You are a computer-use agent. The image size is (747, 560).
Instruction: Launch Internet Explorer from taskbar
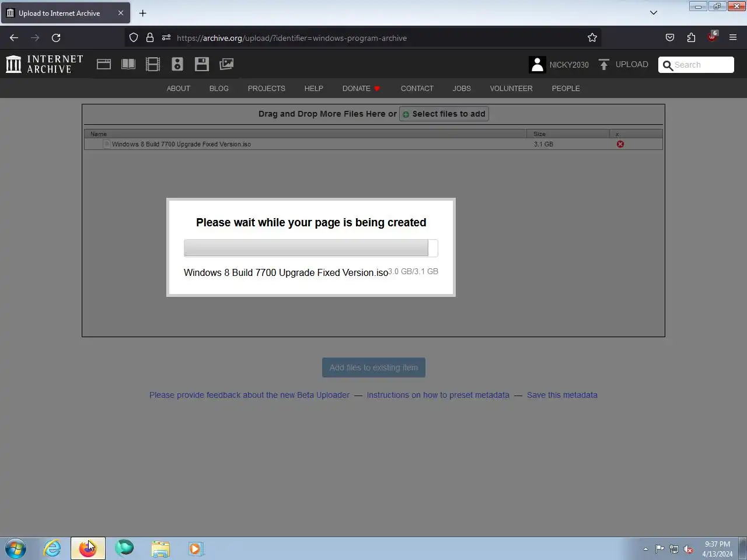click(52, 548)
